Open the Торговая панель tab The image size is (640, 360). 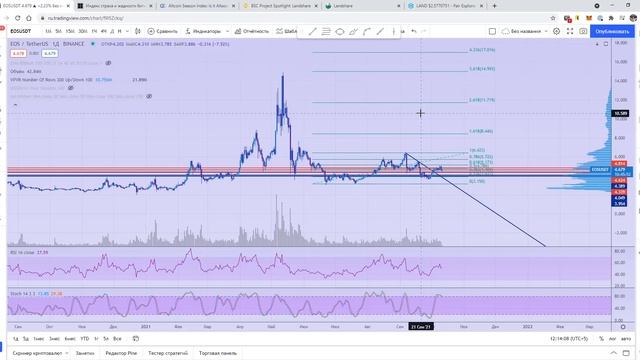pyautogui.click(x=218, y=353)
